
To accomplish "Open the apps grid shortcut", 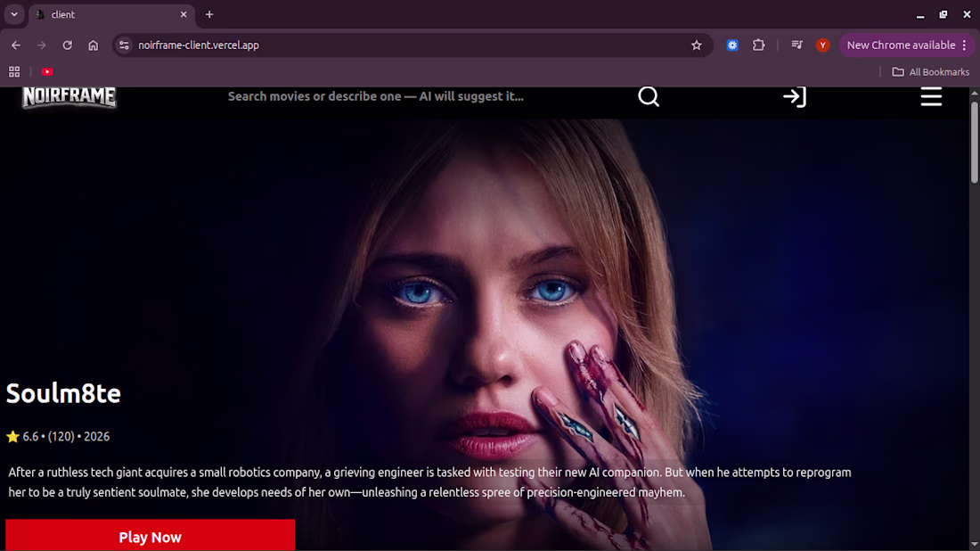I will pyautogui.click(x=13, y=72).
